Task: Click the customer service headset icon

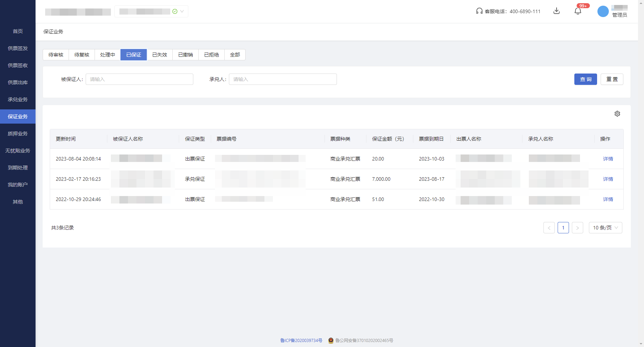Action: tap(479, 11)
